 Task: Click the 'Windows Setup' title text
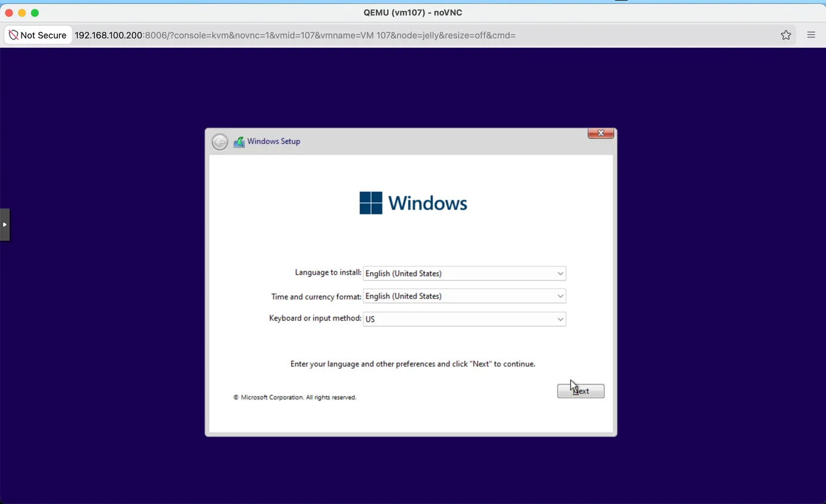274,142
